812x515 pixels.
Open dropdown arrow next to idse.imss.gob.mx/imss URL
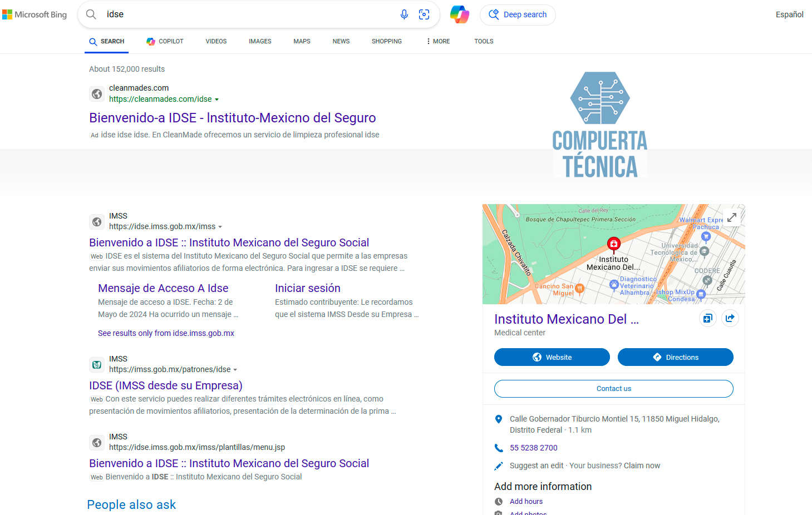pyautogui.click(x=220, y=227)
